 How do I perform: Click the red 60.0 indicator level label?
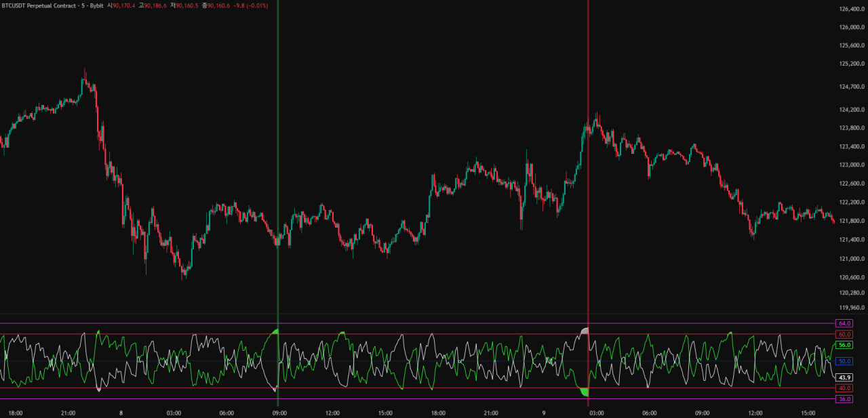(844, 334)
